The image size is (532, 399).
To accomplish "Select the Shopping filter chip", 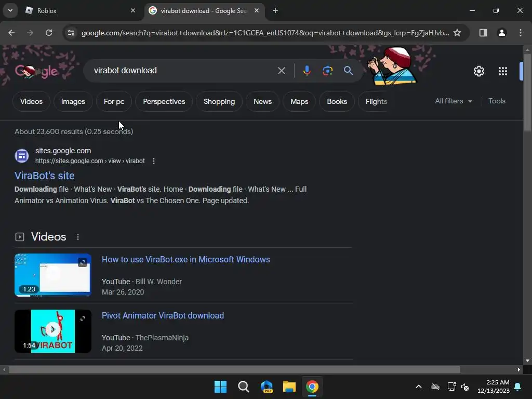I will pos(219,101).
